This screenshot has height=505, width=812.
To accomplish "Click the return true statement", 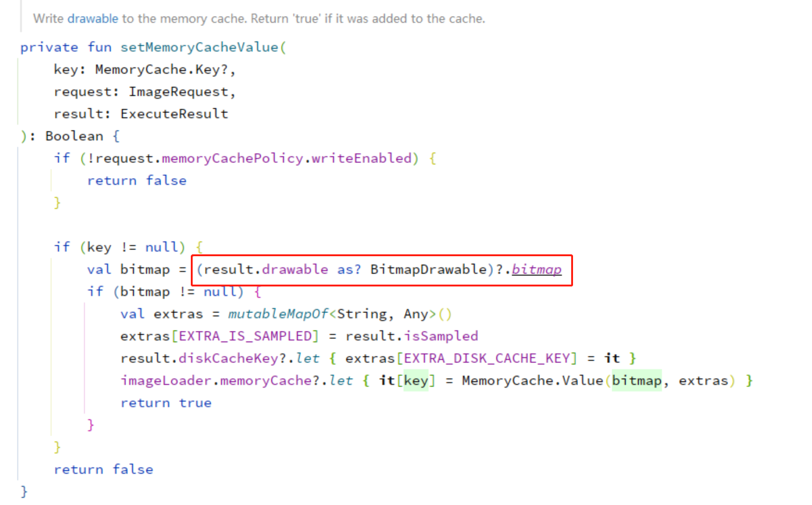I will coord(166,403).
